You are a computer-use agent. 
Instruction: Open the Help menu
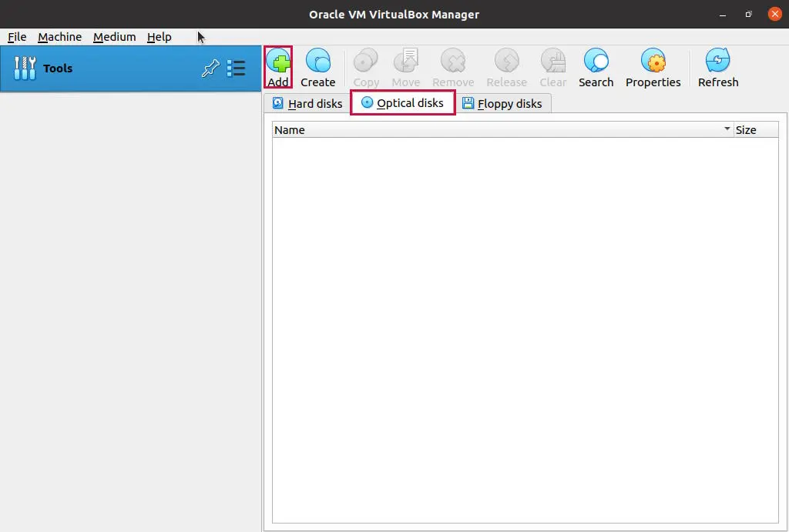(x=159, y=37)
